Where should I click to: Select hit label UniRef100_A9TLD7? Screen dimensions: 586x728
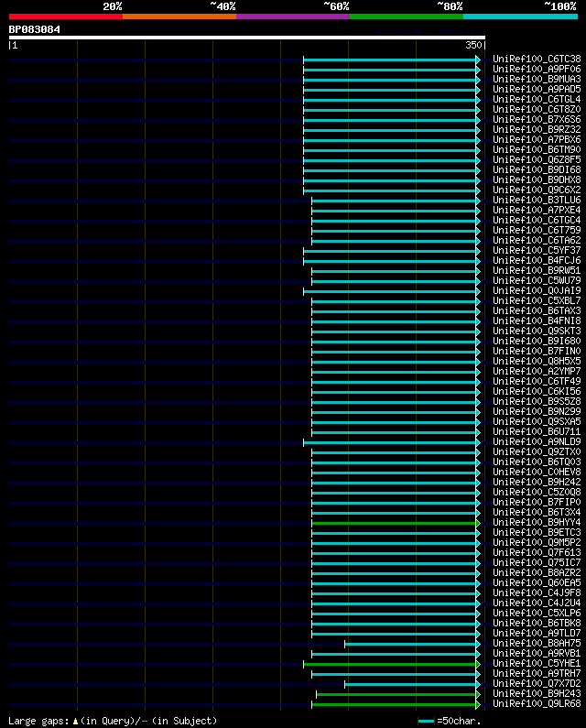[537, 633]
